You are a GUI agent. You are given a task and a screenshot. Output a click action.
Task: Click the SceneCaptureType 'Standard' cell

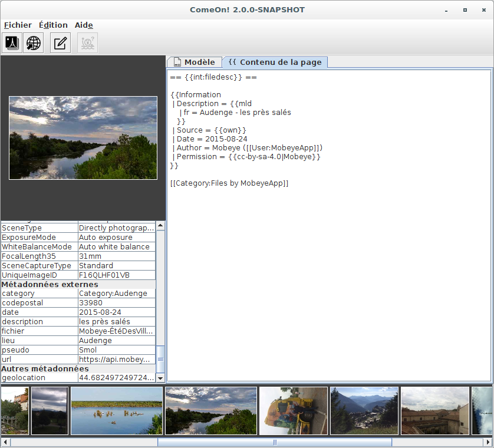point(117,266)
